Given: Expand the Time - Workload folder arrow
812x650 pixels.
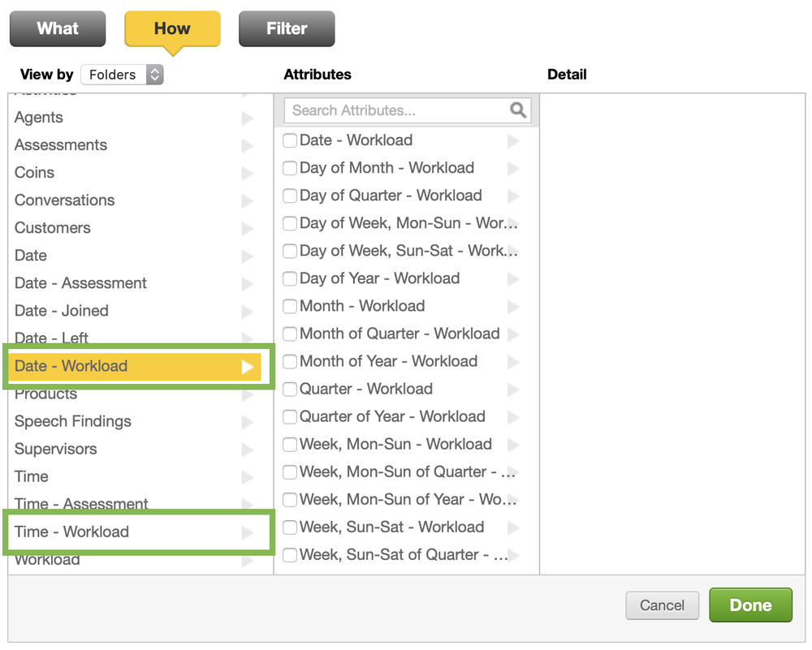Looking at the screenshot, I should (x=248, y=532).
